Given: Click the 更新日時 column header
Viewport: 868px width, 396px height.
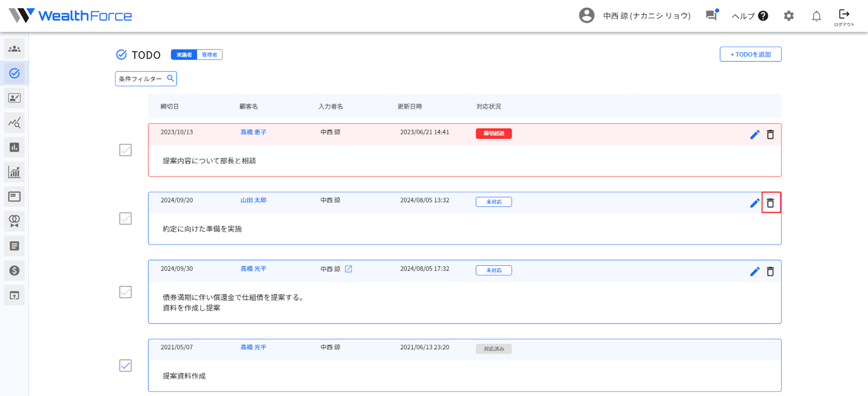Looking at the screenshot, I should [x=410, y=107].
